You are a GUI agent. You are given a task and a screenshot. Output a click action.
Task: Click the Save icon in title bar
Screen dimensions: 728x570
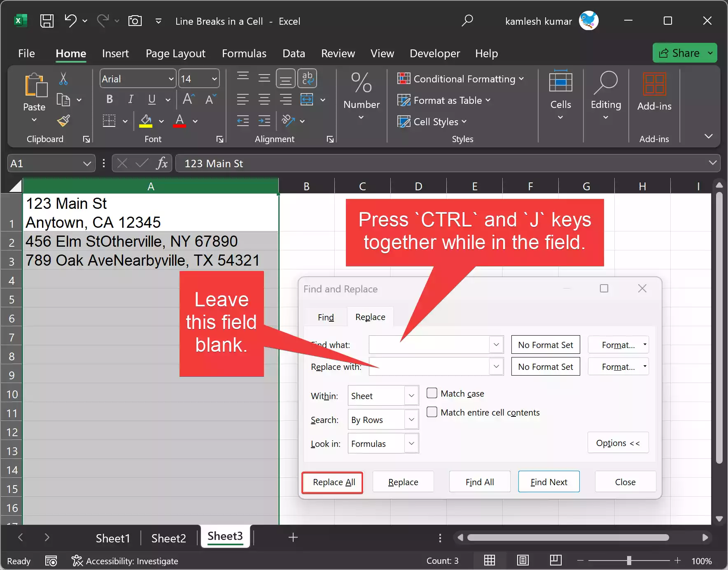click(47, 21)
